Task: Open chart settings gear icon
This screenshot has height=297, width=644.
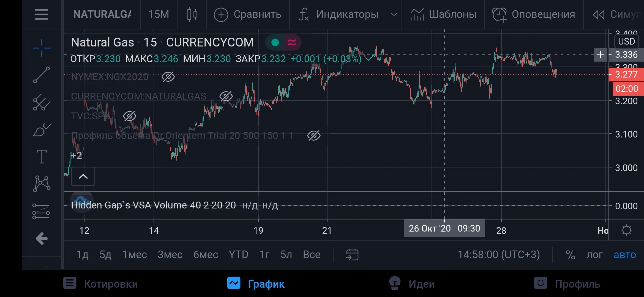Action: [x=627, y=230]
